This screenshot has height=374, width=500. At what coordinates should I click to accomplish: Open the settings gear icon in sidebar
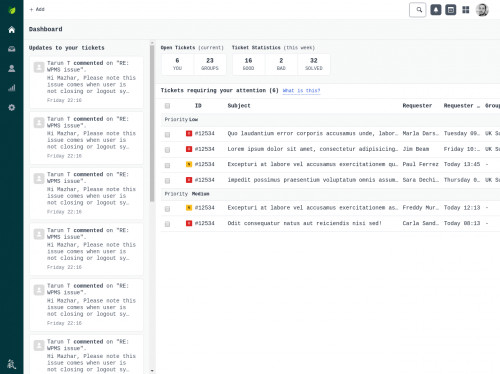(x=12, y=107)
